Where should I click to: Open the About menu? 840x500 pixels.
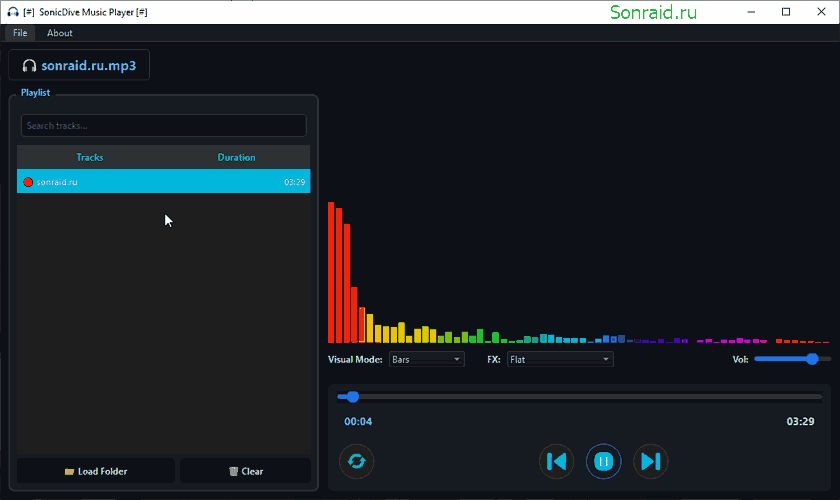click(x=59, y=33)
